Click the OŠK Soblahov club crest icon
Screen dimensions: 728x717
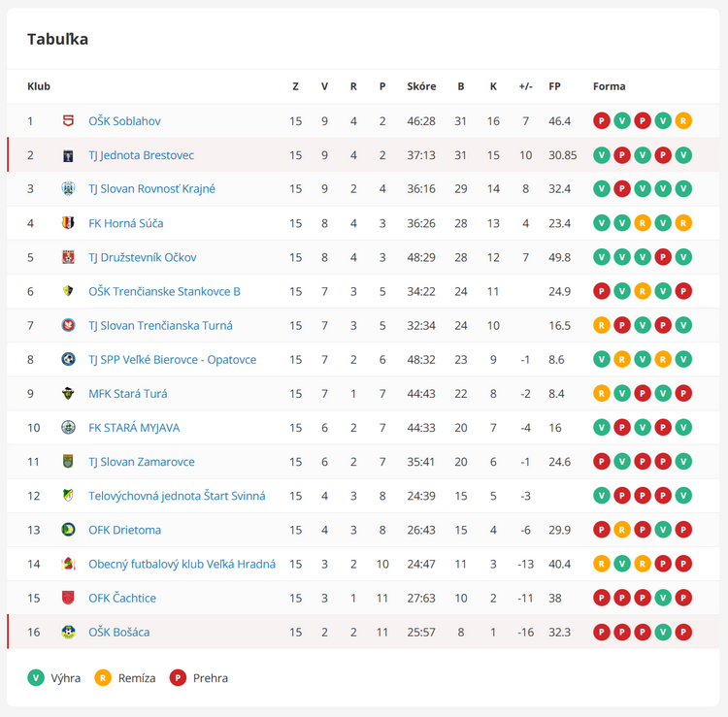coord(68,121)
